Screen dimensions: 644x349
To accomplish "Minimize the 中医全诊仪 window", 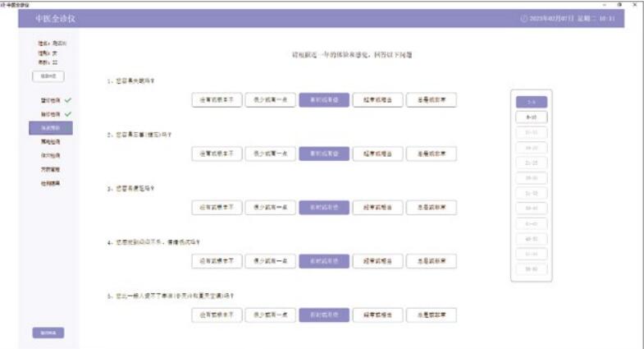I will 605,5.
